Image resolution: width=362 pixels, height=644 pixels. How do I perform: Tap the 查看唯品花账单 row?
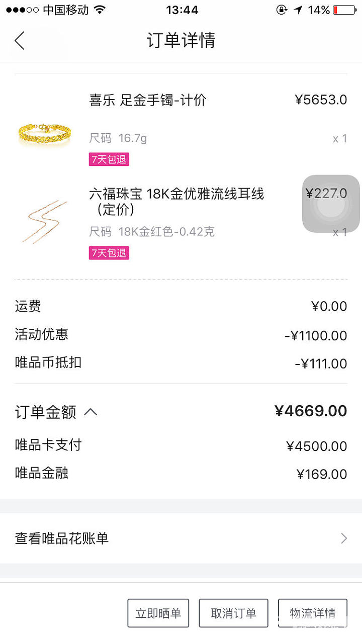(x=181, y=538)
